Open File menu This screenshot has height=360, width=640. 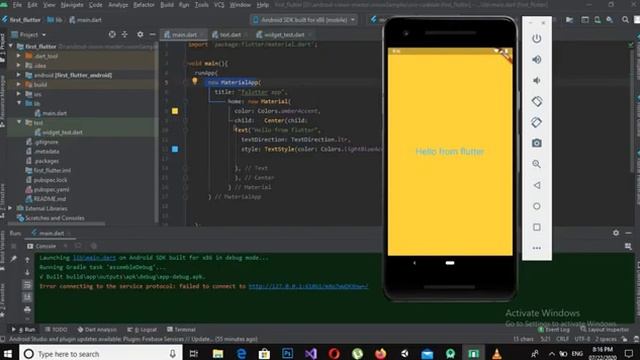coord(17,5)
